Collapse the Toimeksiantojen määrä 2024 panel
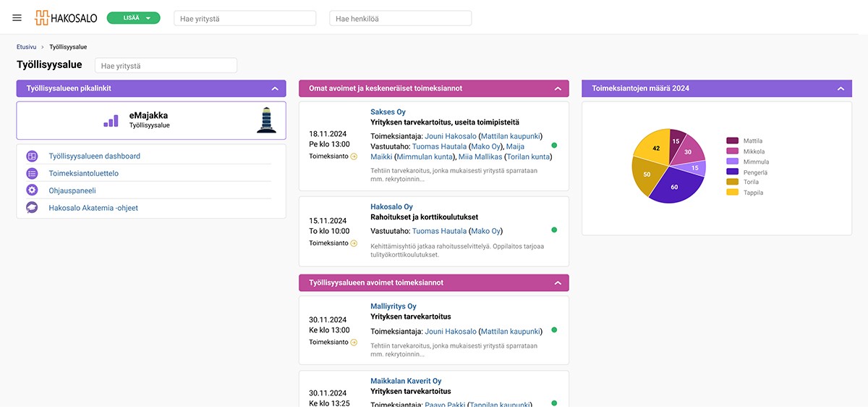The width and height of the screenshot is (868, 407). pyautogui.click(x=840, y=88)
